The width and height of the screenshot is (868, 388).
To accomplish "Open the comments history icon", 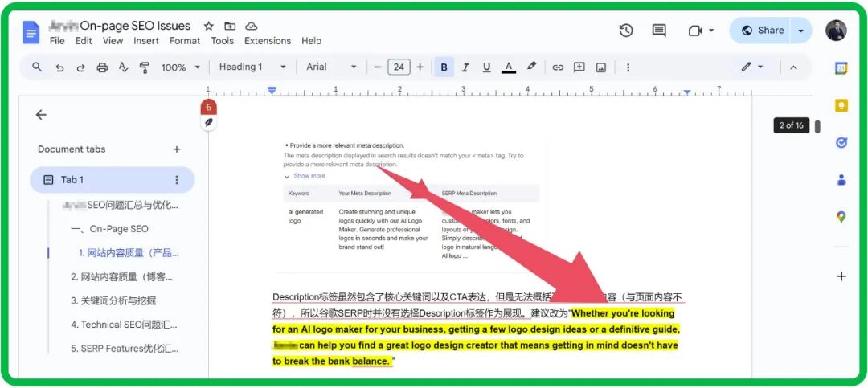I will coord(659,31).
